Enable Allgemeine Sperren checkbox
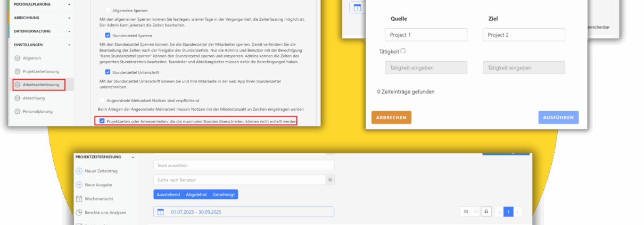This screenshot has height=225, width=644. tap(108, 11)
